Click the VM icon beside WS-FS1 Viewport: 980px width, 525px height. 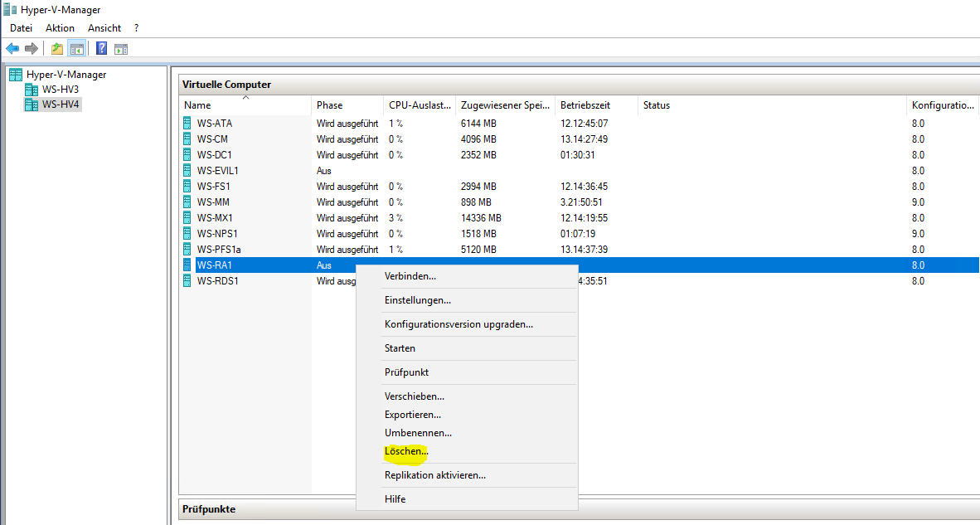click(187, 187)
